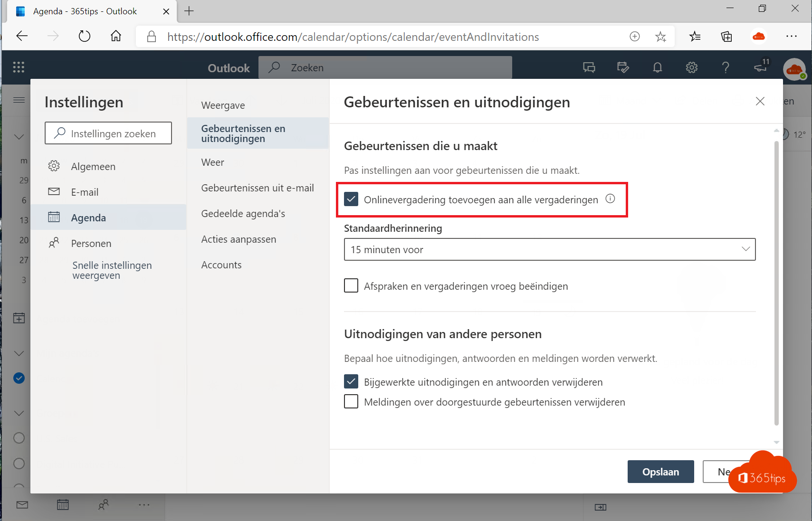This screenshot has height=521, width=812.
Task: Switch to the Accounts settings section
Action: tap(221, 265)
